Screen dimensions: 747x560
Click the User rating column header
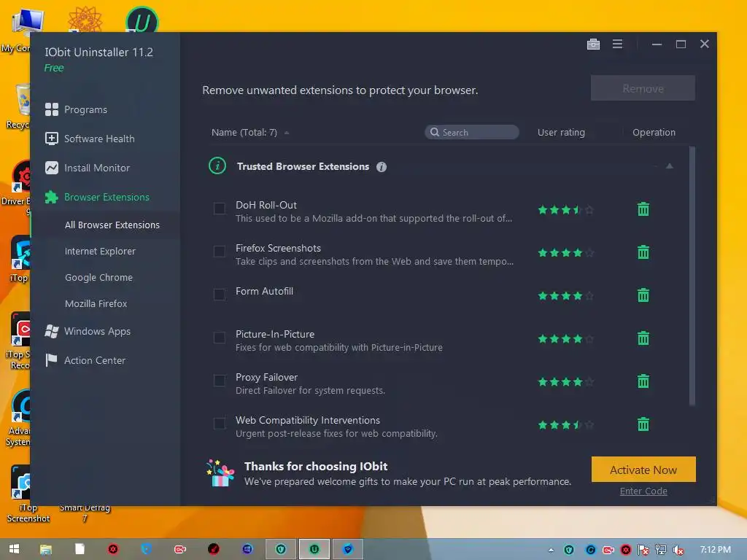(561, 133)
